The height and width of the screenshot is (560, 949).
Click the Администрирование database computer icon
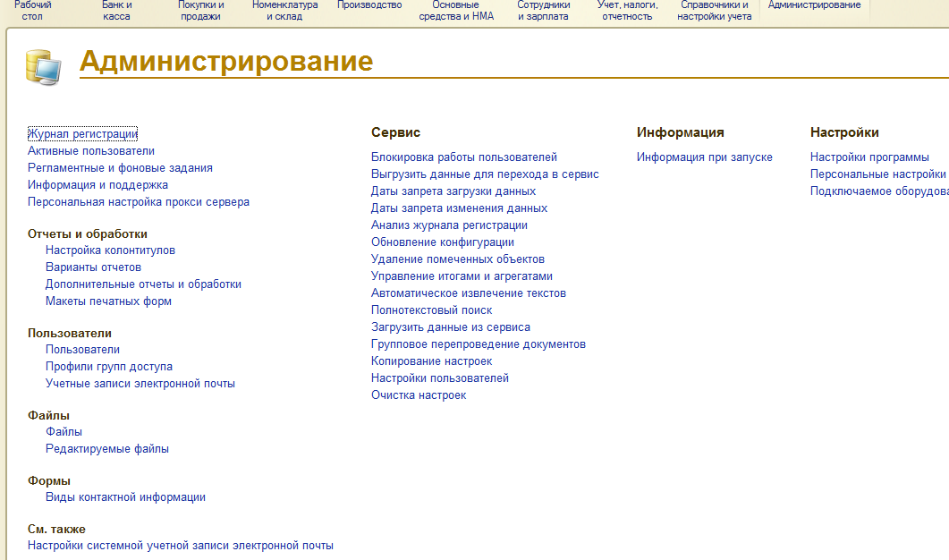[x=43, y=66]
